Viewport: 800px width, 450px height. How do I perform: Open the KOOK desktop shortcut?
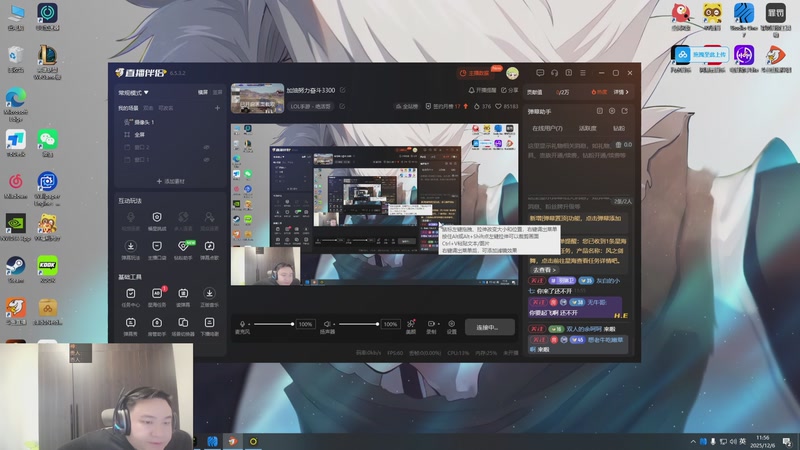click(47, 269)
